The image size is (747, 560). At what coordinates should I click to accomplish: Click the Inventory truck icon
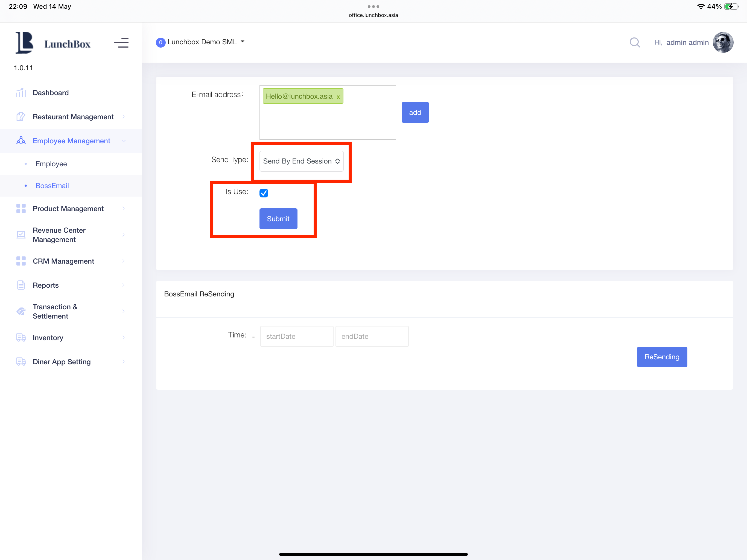pyautogui.click(x=21, y=338)
